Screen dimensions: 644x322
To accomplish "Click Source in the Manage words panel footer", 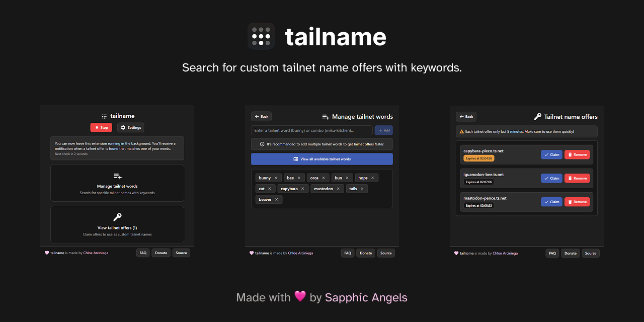I will [386, 253].
